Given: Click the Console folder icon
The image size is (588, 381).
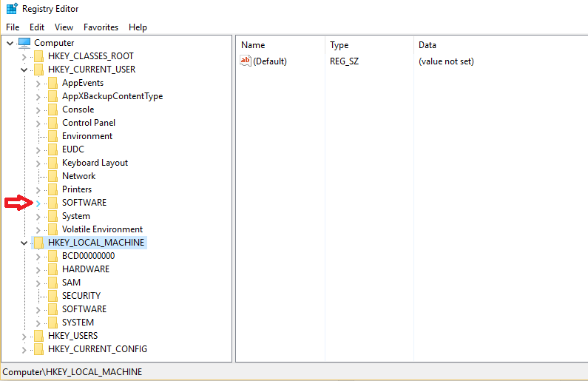Looking at the screenshot, I should 53,109.
